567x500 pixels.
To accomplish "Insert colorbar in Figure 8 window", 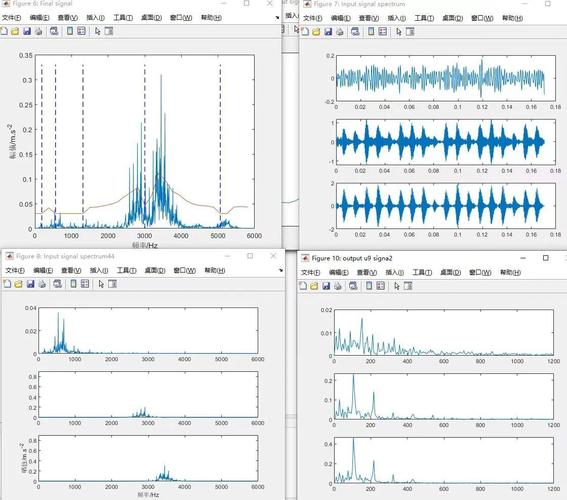I will point(73,284).
